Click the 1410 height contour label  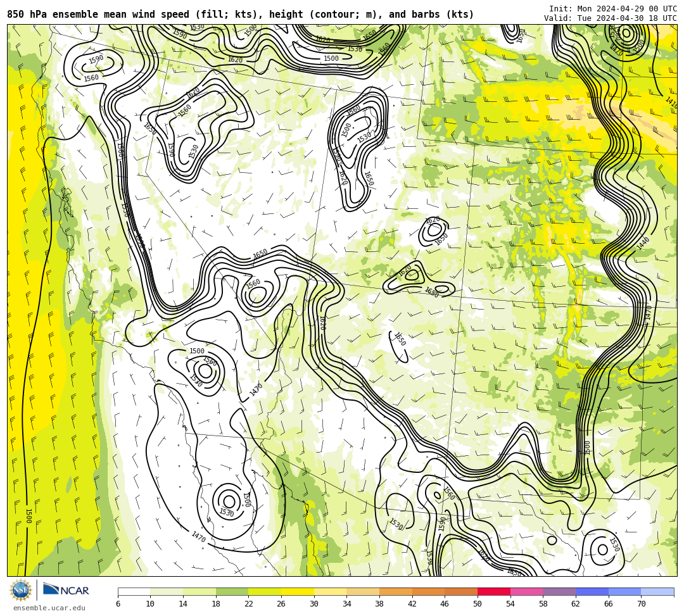coord(671,103)
